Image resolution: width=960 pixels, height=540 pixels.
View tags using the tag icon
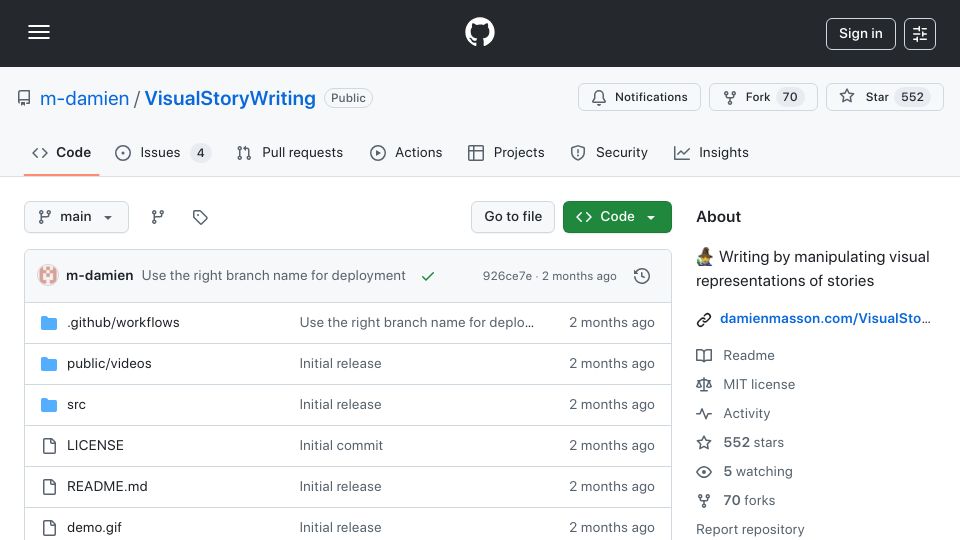(x=200, y=217)
